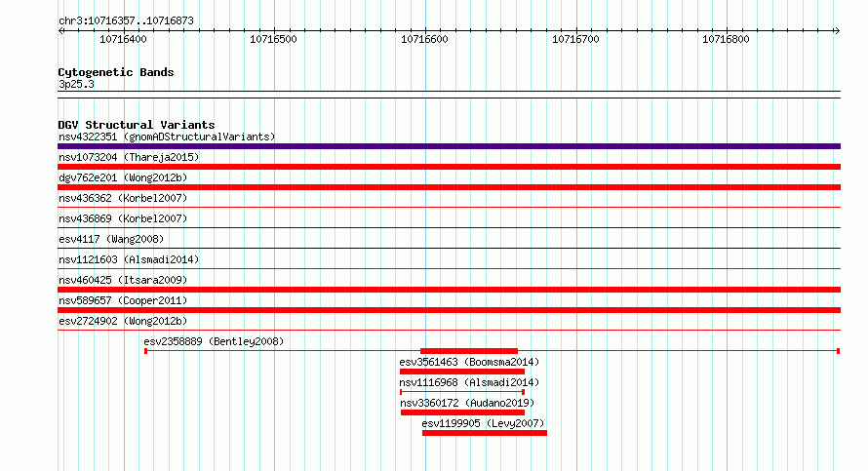
Task: Click ruler position 10716600
Action: tap(424, 39)
